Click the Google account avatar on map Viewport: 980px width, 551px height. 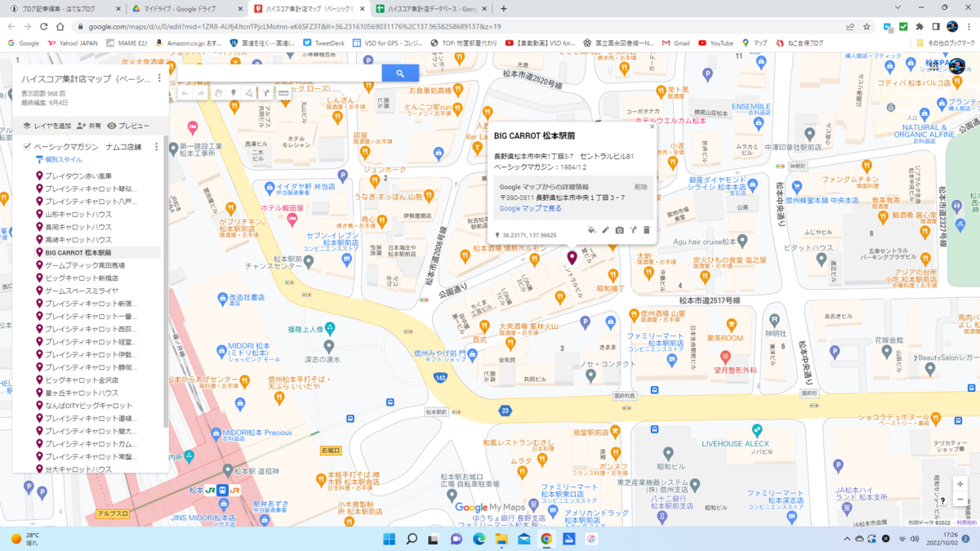[x=958, y=66]
